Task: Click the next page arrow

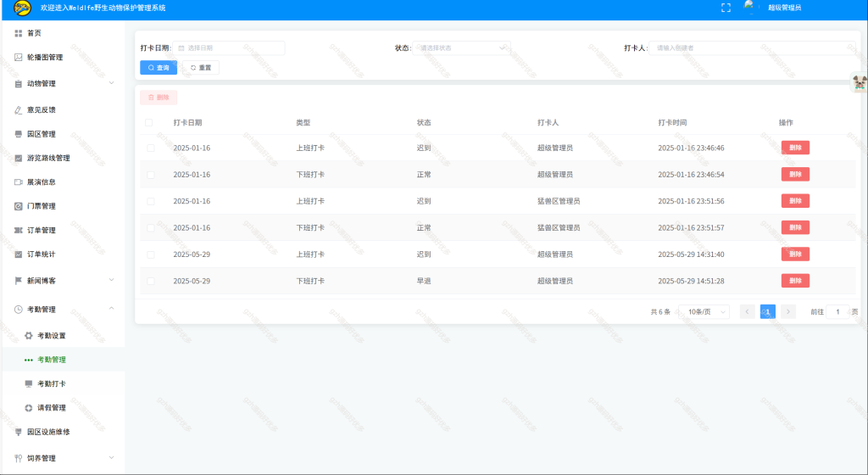Action: click(x=788, y=311)
